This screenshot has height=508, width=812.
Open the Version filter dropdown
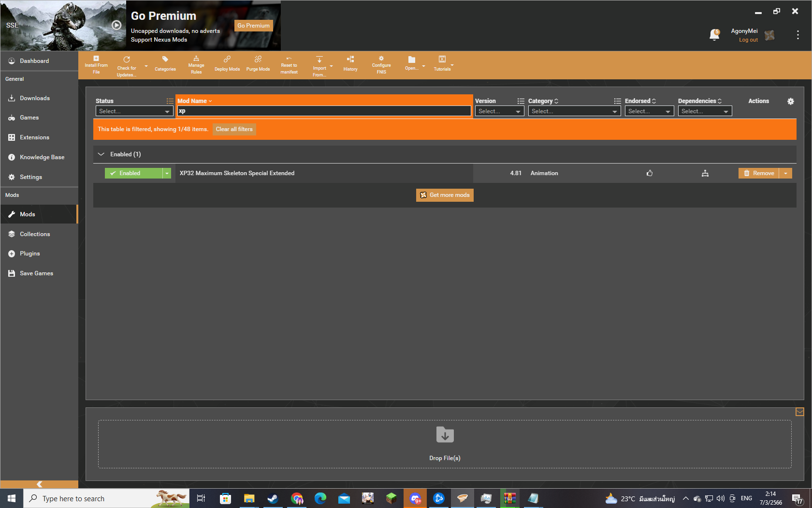pyautogui.click(x=500, y=111)
